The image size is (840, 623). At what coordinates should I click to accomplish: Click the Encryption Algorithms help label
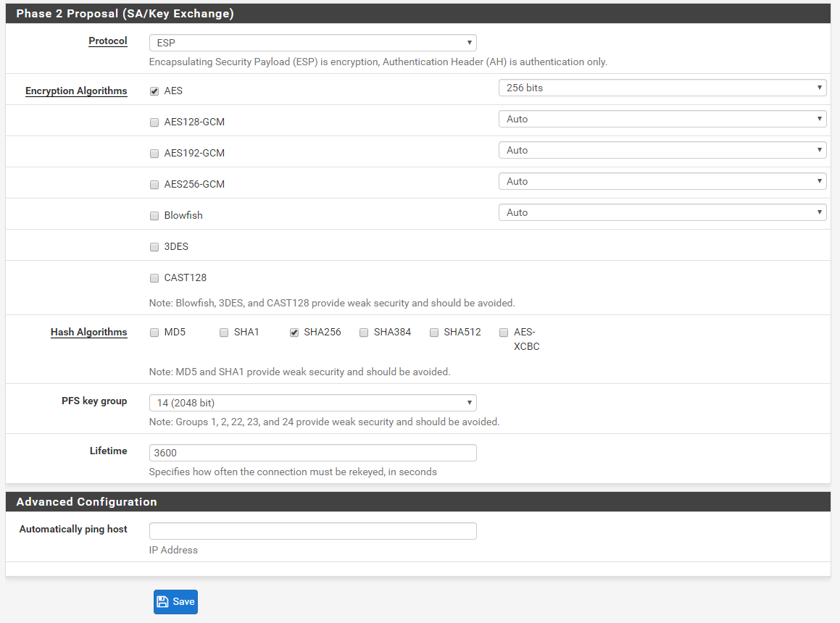click(76, 91)
